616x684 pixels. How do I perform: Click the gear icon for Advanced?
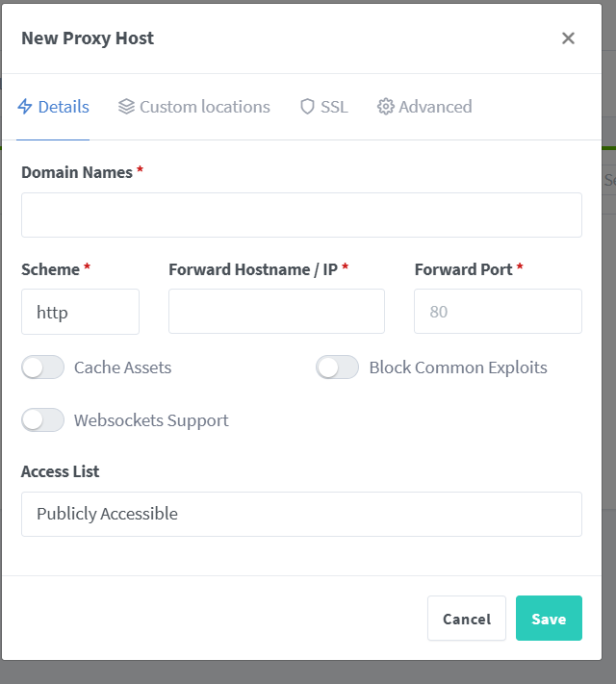[x=386, y=107]
